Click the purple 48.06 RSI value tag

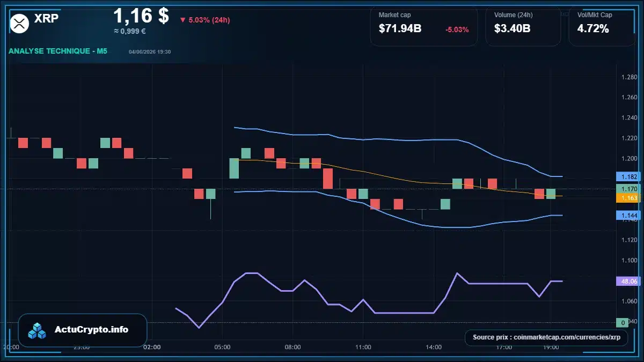coord(628,281)
